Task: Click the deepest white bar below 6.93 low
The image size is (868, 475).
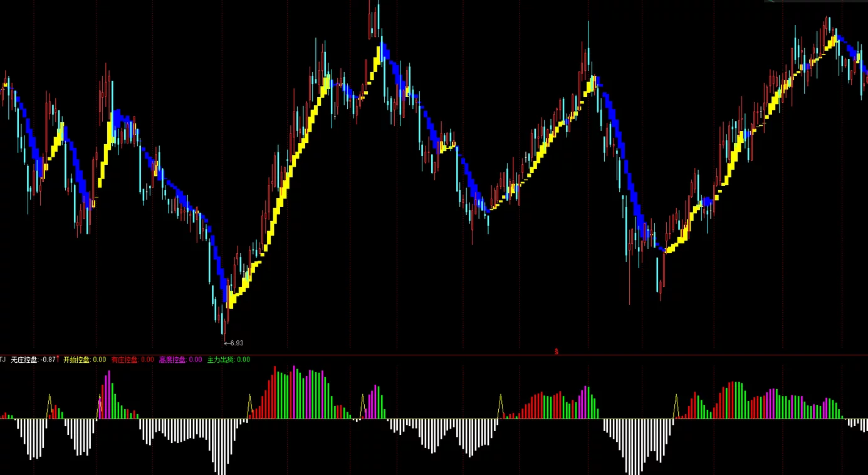Action: coord(221,447)
